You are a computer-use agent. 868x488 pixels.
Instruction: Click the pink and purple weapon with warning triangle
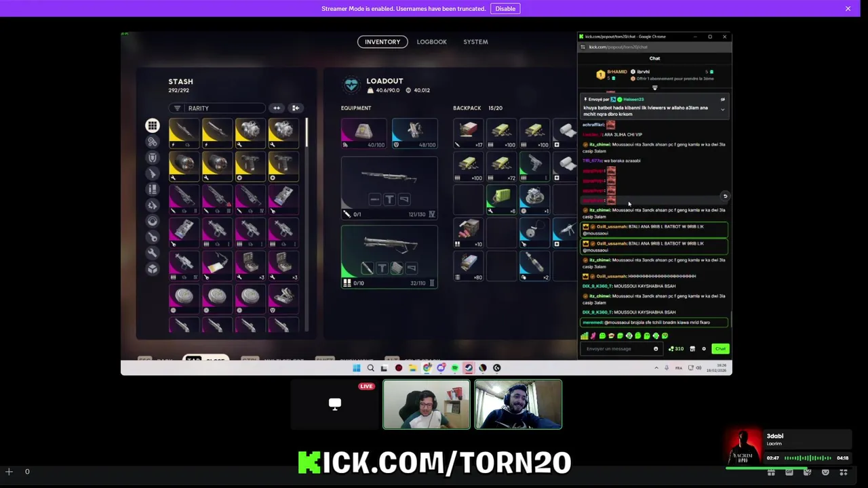coord(217,199)
